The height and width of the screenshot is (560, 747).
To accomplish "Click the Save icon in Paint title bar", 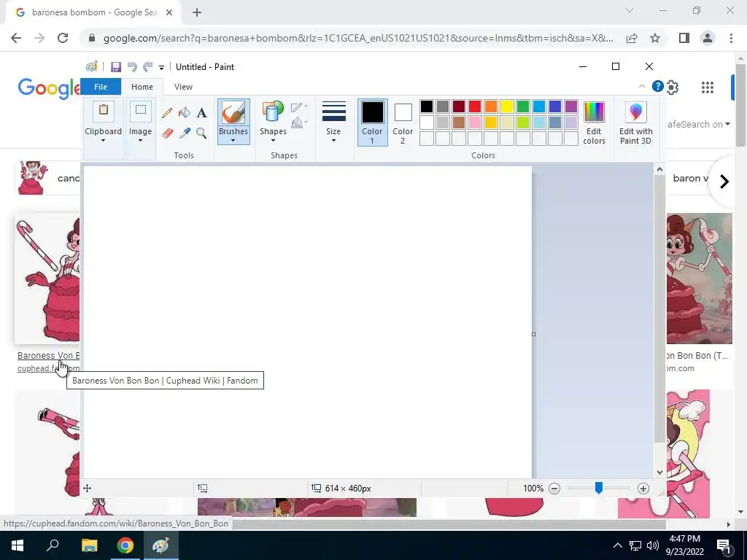I will 116,66.
